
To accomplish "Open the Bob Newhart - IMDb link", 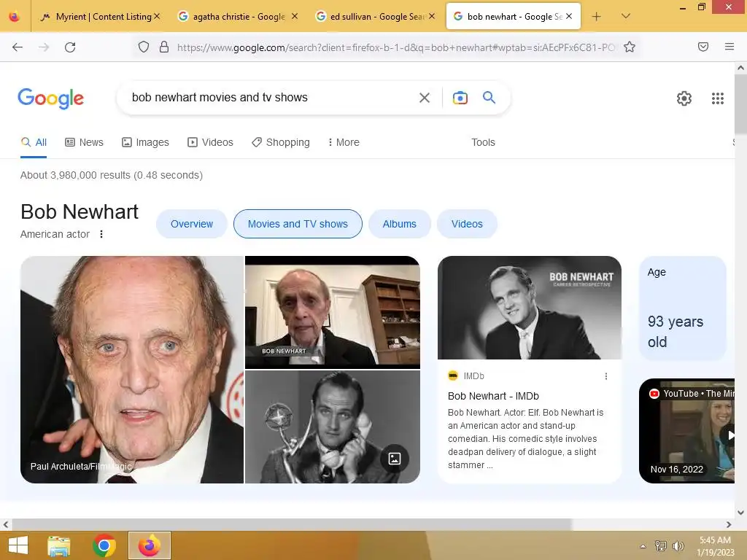I will tap(493, 396).
